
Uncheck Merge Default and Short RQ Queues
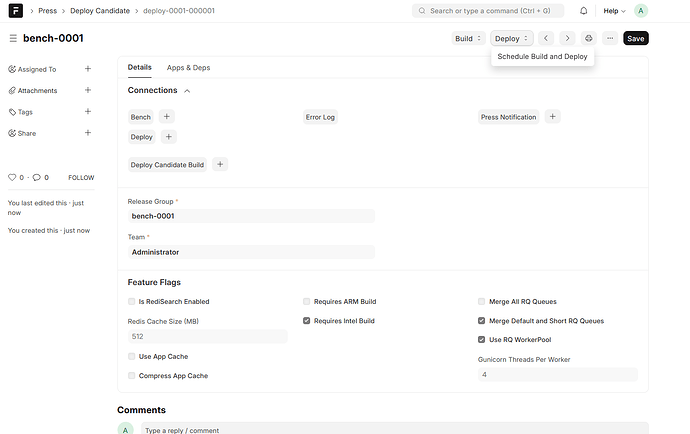click(x=481, y=321)
